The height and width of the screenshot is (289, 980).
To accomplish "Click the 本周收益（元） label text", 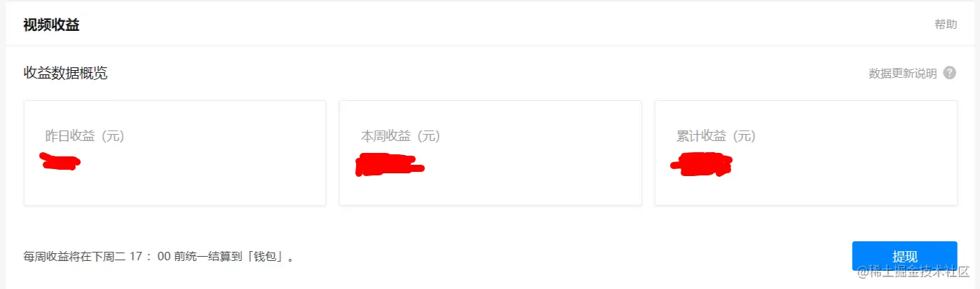I will tap(400, 136).
